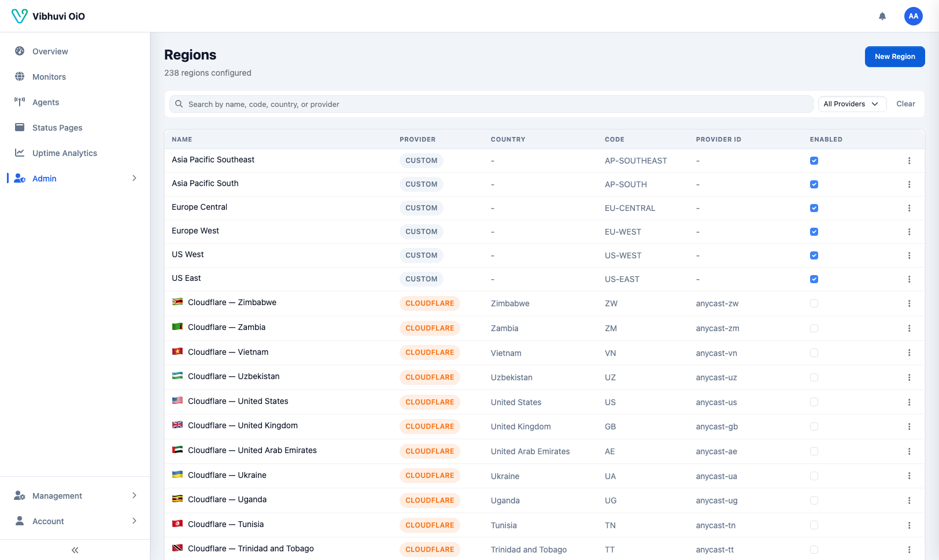Focus the region search field

[491, 104]
